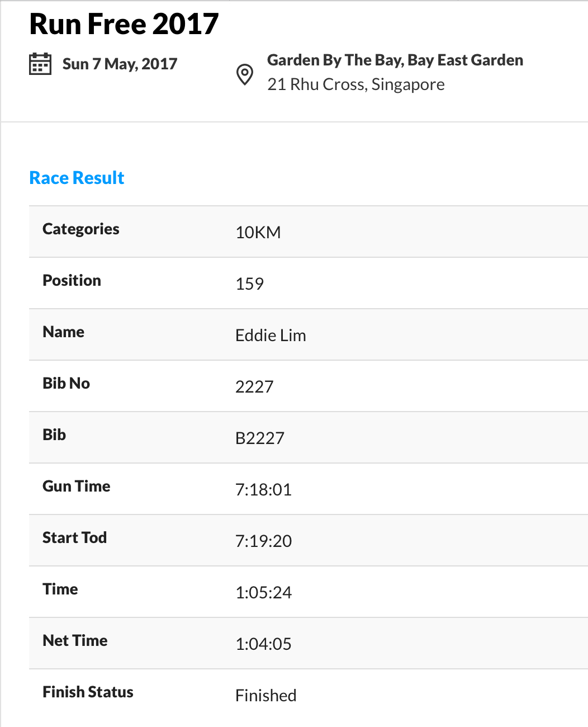Click the Net Time value 1:04:05
The image size is (588, 727).
click(x=263, y=644)
